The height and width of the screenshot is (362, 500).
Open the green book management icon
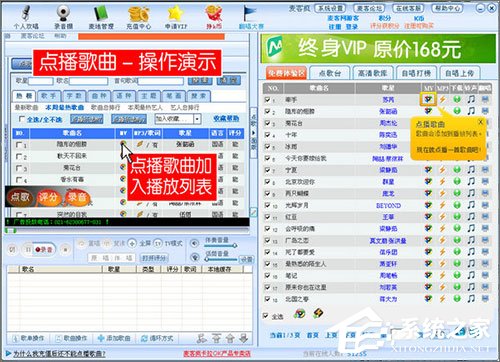coord(100,13)
